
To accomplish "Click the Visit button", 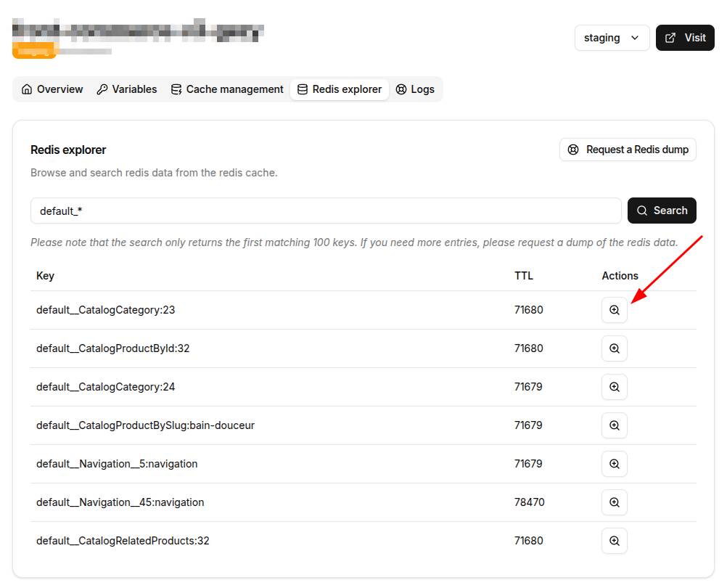I will (x=685, y=38).
